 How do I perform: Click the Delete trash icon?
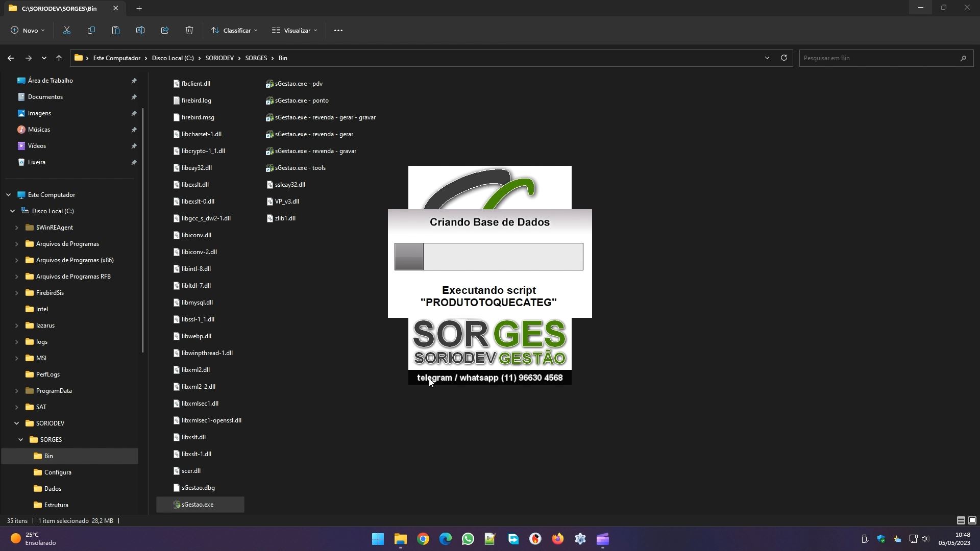[189, 31]
